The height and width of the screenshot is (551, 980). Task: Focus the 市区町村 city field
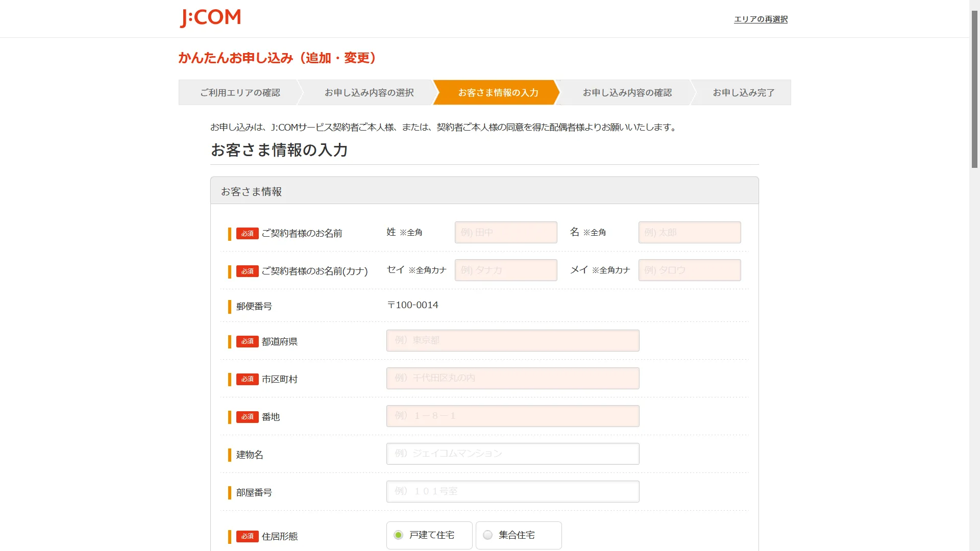pyautogui.click(x=512, y=378)
